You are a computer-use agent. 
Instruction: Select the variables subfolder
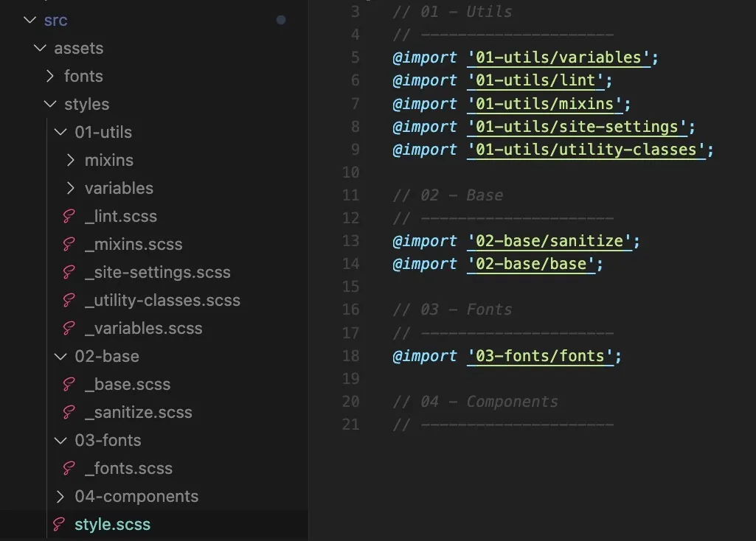click(119, 189)
